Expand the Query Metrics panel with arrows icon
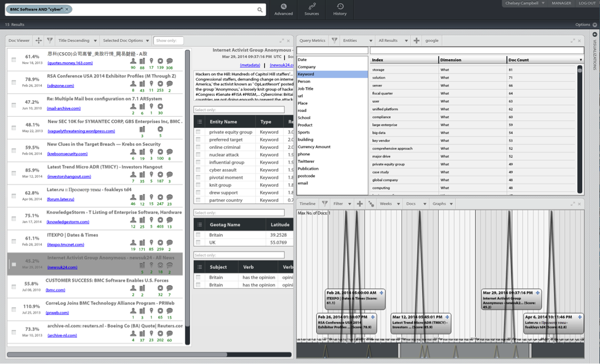 coord(573,41)
